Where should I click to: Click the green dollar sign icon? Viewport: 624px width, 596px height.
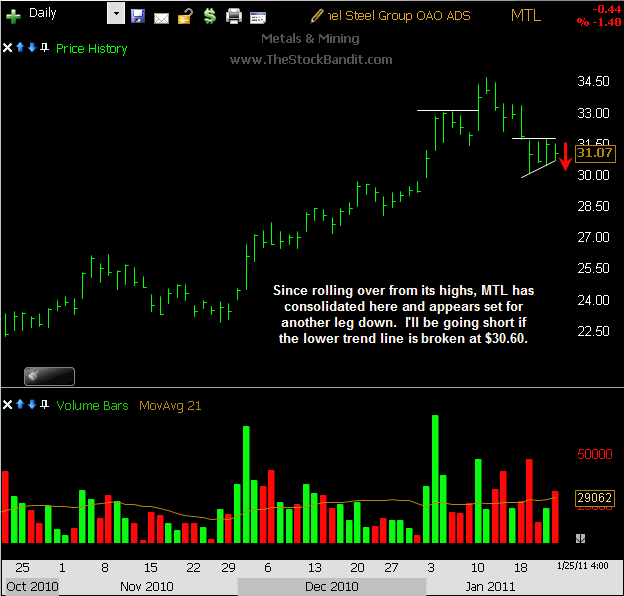click(210, 16)
